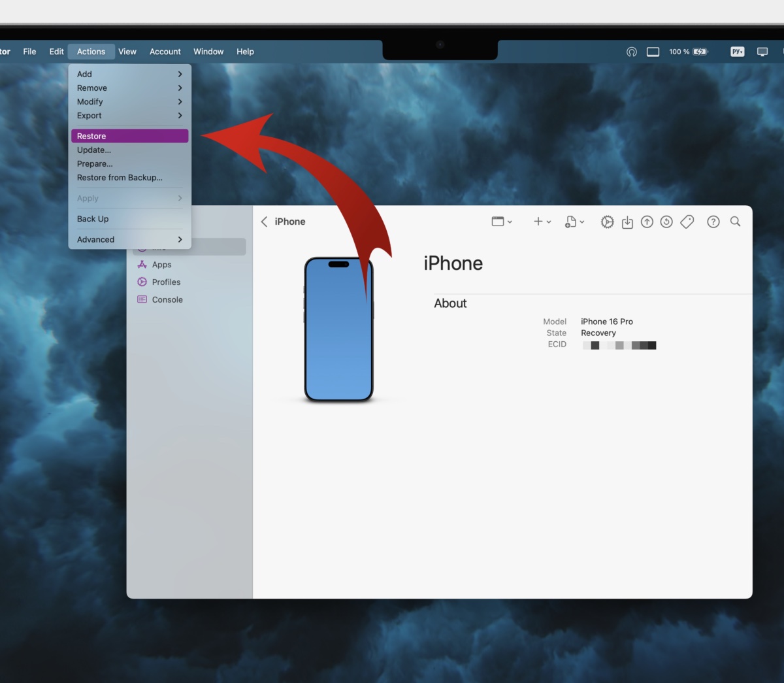Click the blurred ECID value
Image resolution: width=784 pixels, height=683 pixels.
[619, 345]
